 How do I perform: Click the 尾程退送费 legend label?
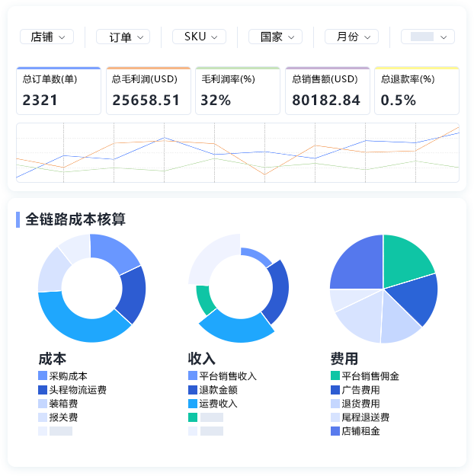pos(366,417)
